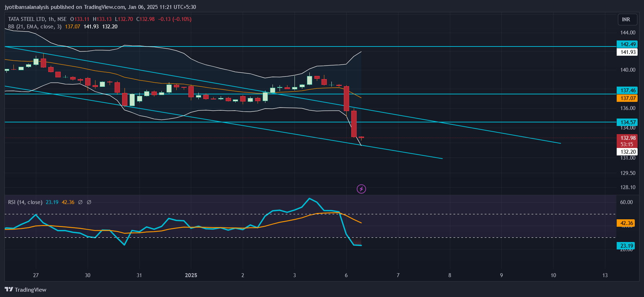Click date 8 on the time axis
Viewport: 644px width, 297px height.
(450, 275)
